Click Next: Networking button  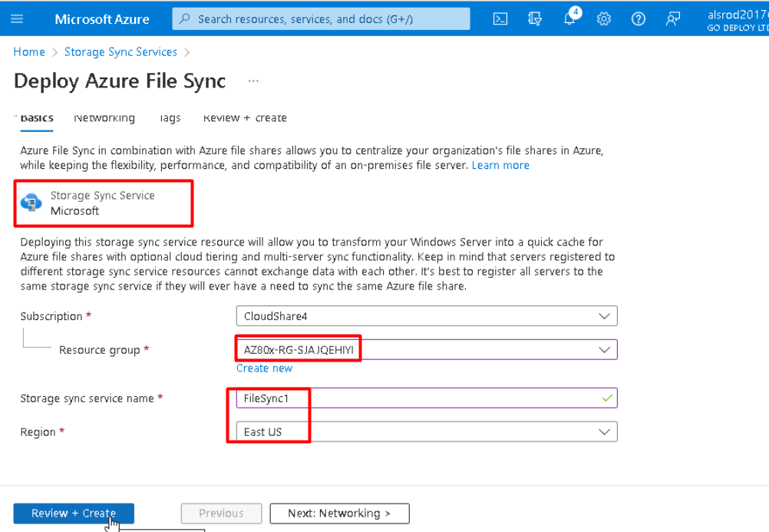(x=339, y=514)
